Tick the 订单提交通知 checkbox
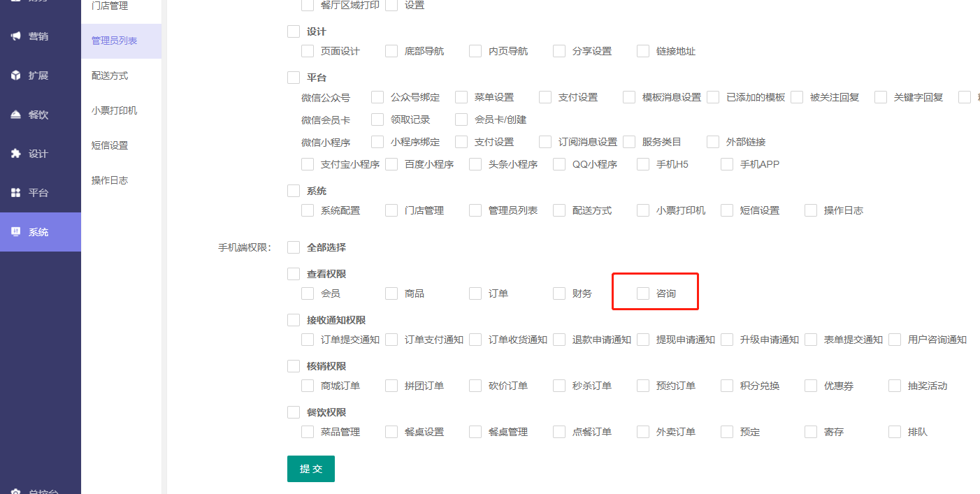980x494 pixels. (308, 340)
